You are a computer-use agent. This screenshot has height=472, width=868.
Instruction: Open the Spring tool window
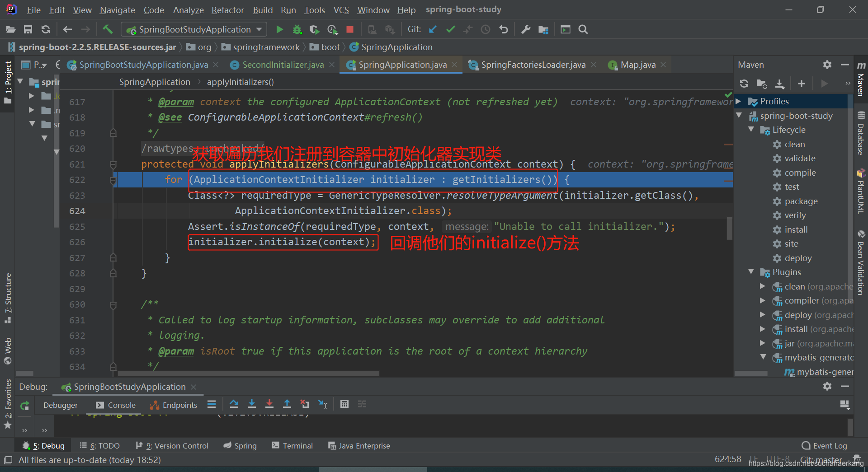coord(240,446)
